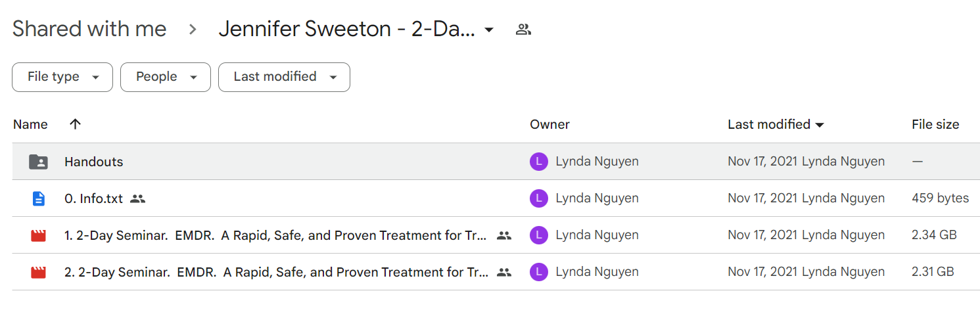The width and height of the screenshot is (980, 318).
Task: Open the Last modified filter dropdown
Action: 284,77
